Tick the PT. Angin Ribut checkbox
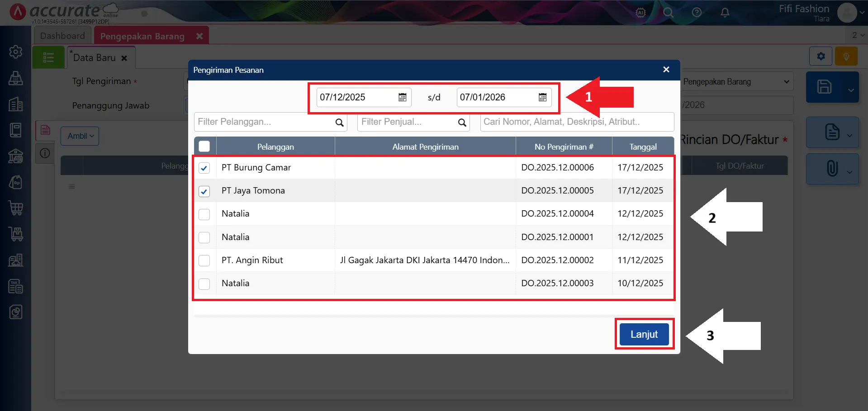The image size is (868, 411). coord(204,260)
